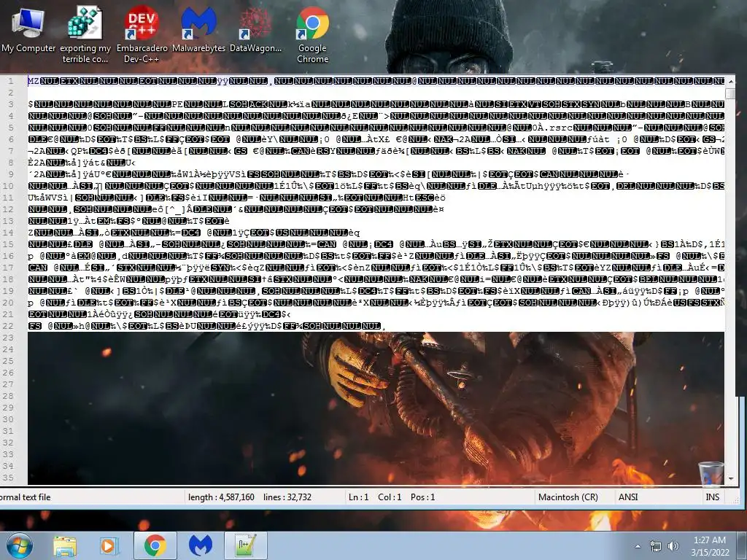Click the 'Ln : 1' status entry
The width and height of the screenshot is (747, 560).
tap(358, 497)
